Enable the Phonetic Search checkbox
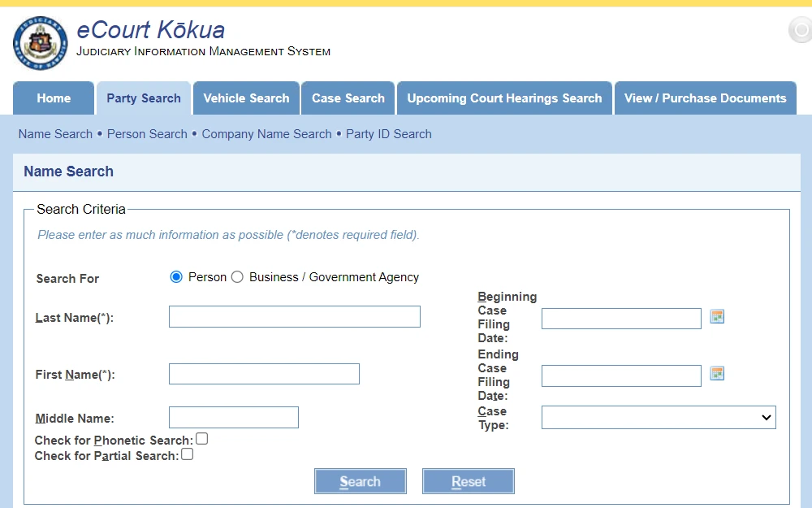Viewport: 812px width, 508px height. (202, 439)
